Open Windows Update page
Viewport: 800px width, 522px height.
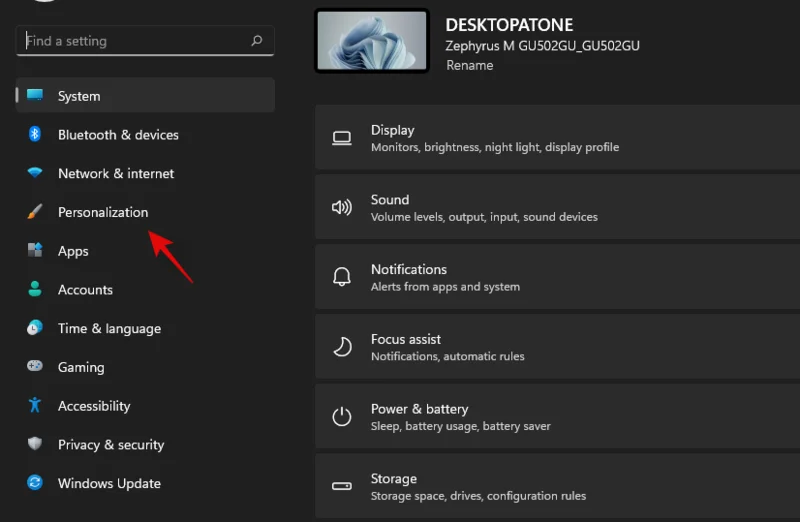pyautogui.click(x=145, y=483)
